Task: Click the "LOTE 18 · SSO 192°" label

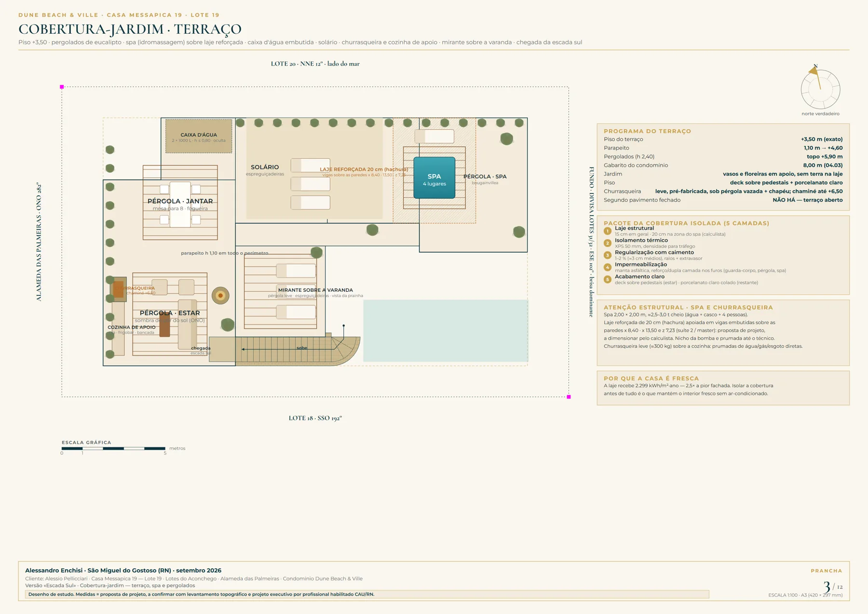Action: pyautogui.click(x=315, y=418)
